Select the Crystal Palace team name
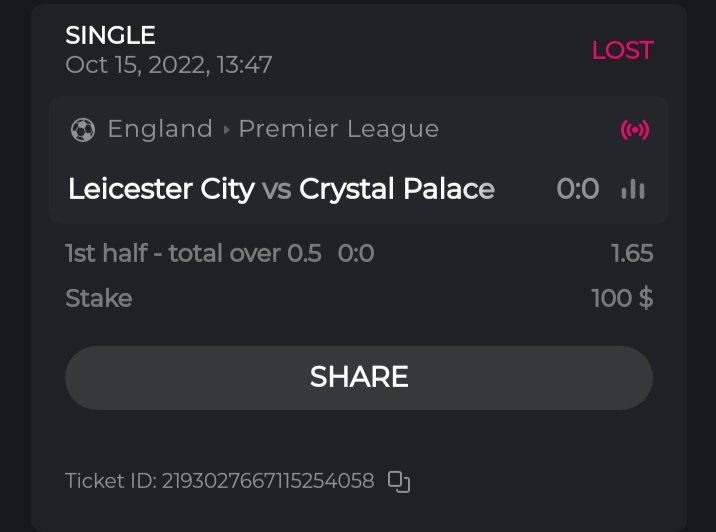716x532 pixels. click(396, 189)
